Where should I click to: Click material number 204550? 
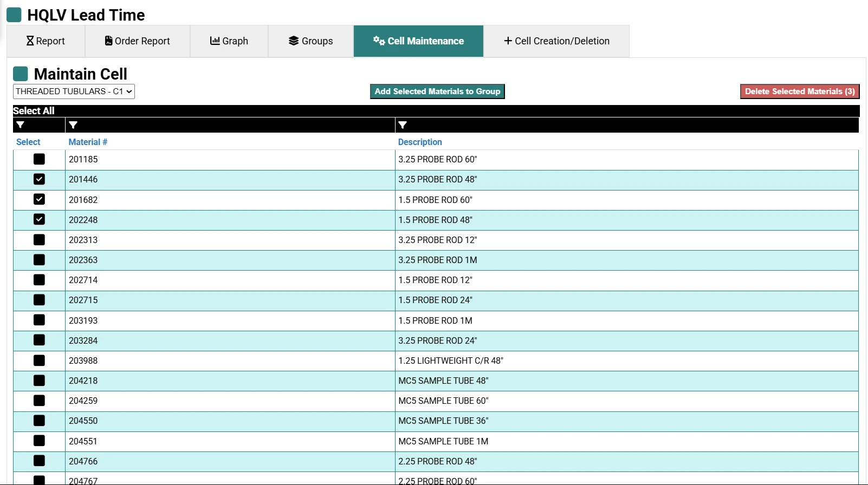tap(83, 421)
